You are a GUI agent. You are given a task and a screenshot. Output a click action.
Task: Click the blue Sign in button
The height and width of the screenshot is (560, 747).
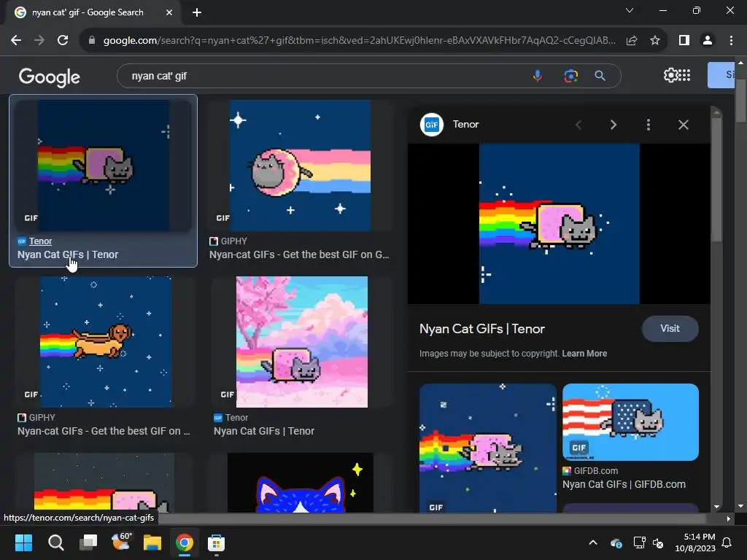721,75
